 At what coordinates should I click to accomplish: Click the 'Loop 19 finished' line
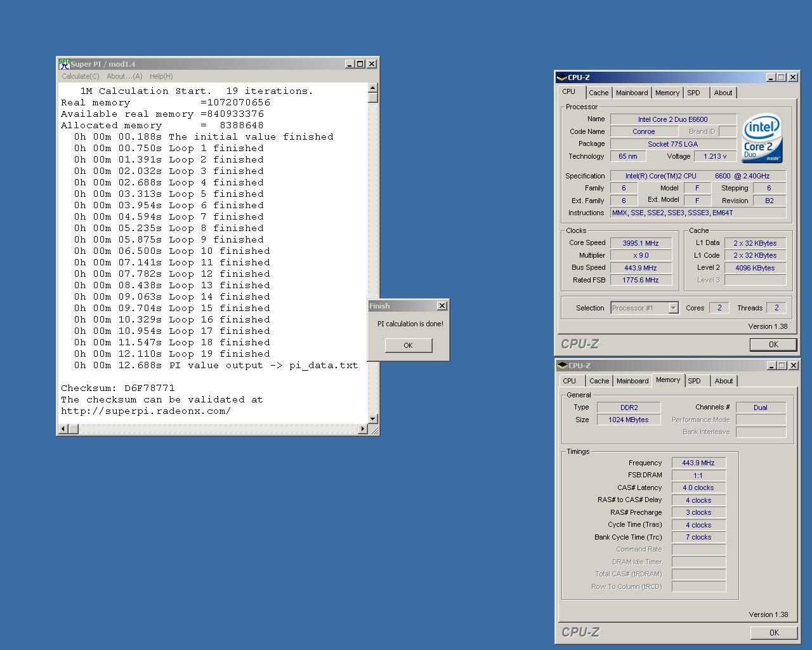172,354
